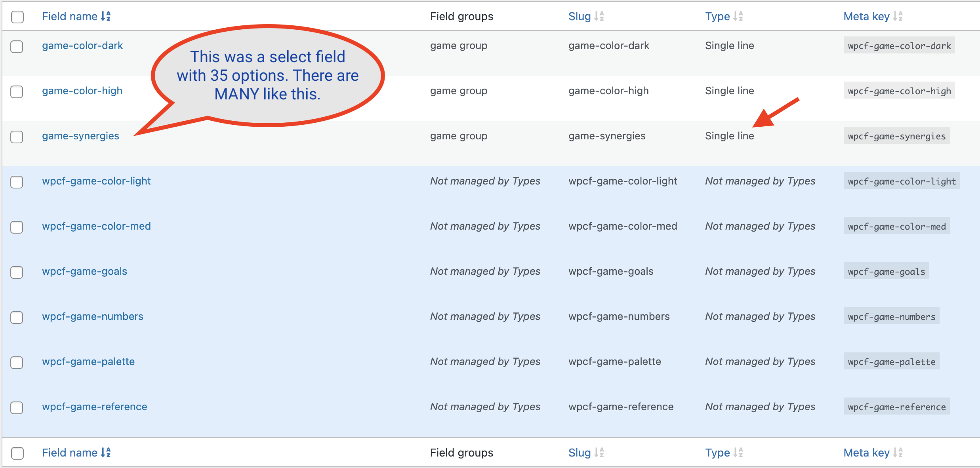Open the game-color-high field link
The height and width of the screenshot is (468, 980).
(82, 91)
